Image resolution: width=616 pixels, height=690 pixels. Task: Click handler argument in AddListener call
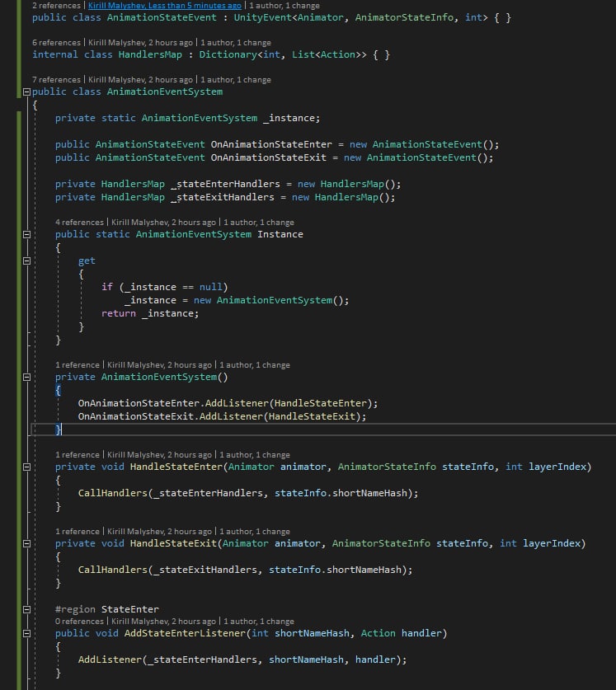(375, 659)
